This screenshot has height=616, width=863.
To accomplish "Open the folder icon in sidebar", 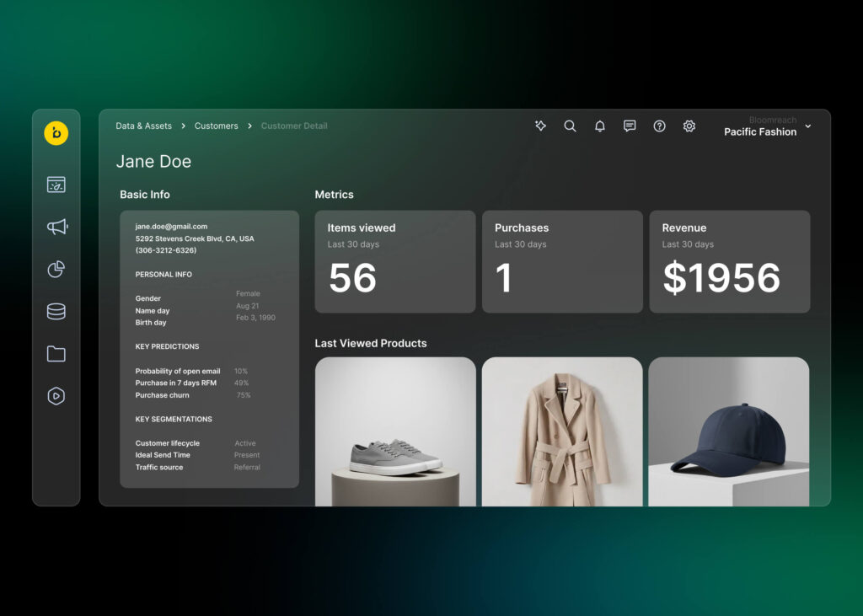I will pyautogui.click(x=56, y=354).
